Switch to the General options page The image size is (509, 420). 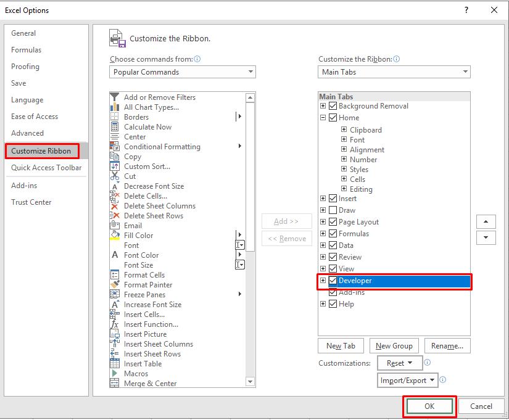pyautogui.click(x=23, y=33)
